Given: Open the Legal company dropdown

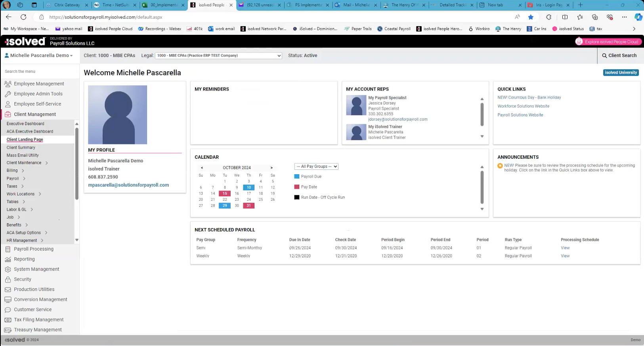Looking at the screenshot, I should click(218, 56).
